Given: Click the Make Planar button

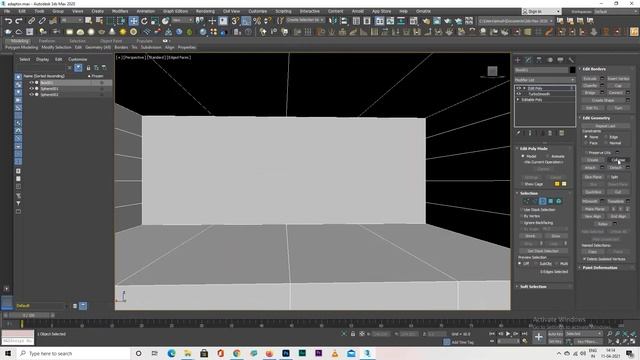Looking at the screenshot, I should click(594, 209).
